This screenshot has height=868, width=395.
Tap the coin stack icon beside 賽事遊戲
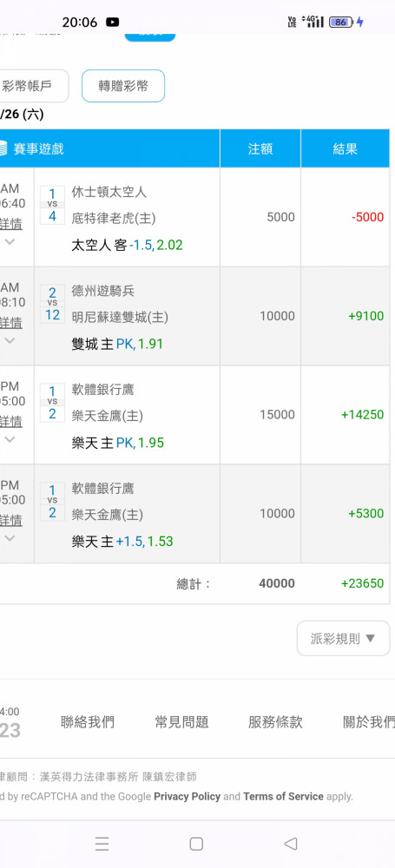pos(3,149)
